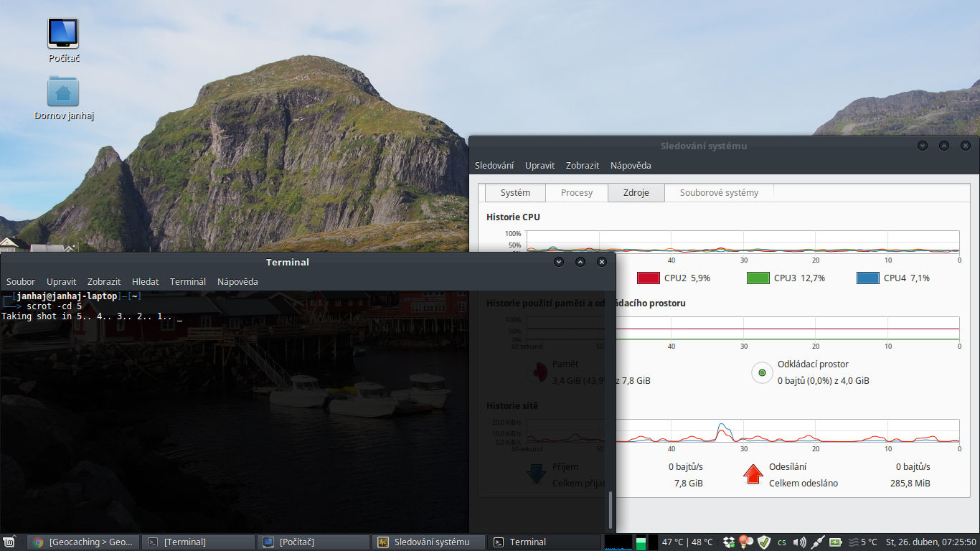Click the red Odesílání upload arrow icon

pos(753,474)
